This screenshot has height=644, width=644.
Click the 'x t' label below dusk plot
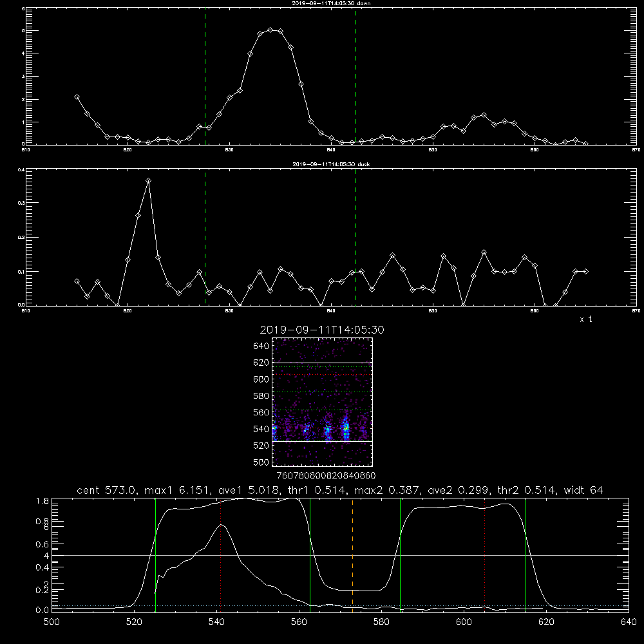(x=585, y=319)
